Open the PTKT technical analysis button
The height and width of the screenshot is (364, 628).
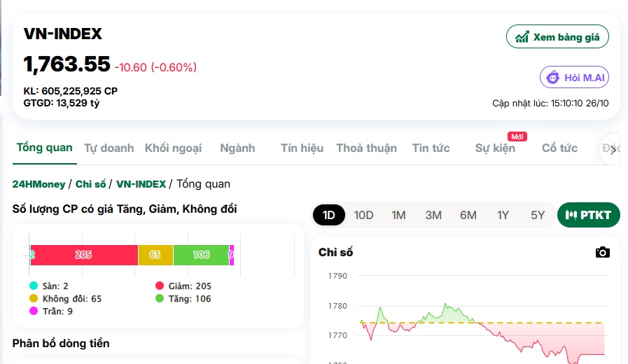588,215
